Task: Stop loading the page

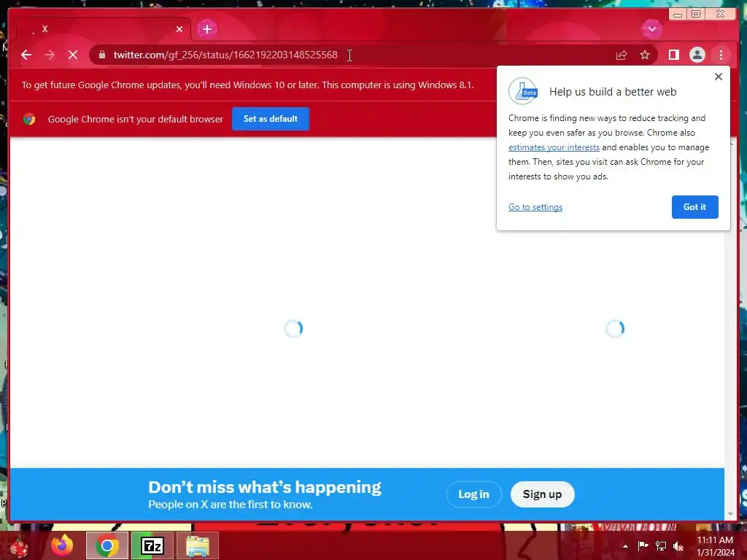Action: pyautogui.click(x=73, y=55)
